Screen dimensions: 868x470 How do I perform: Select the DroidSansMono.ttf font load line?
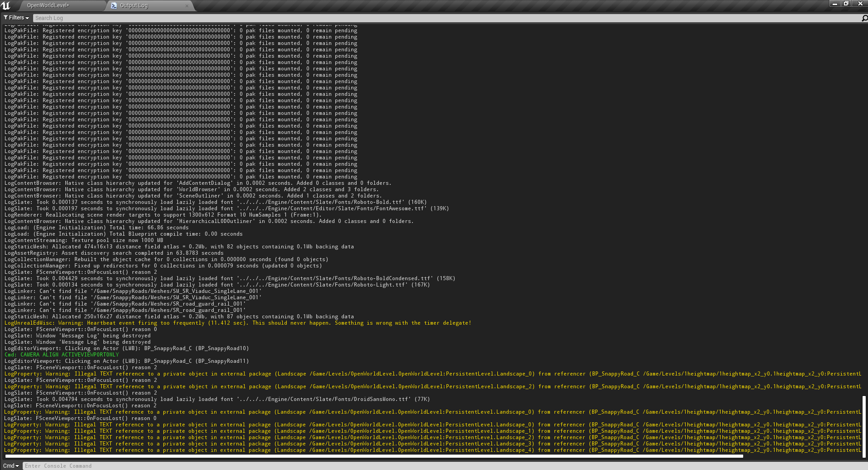tap(217, 399)
